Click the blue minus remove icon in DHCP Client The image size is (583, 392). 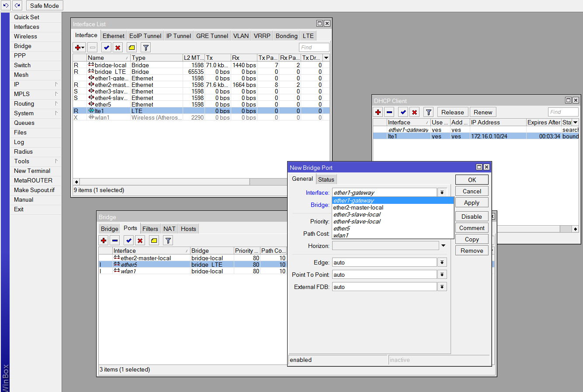tap(390, 112)
